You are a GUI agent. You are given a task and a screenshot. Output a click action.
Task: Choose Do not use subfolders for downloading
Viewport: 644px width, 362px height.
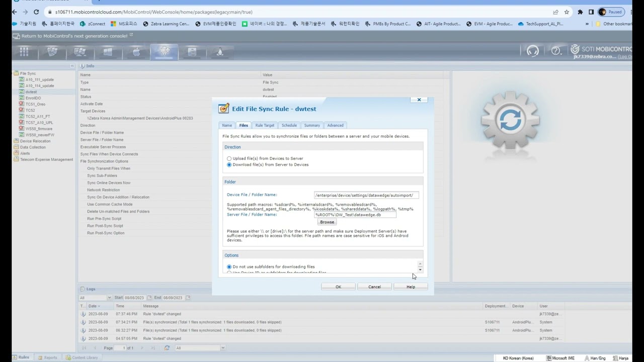pos(229,266)
